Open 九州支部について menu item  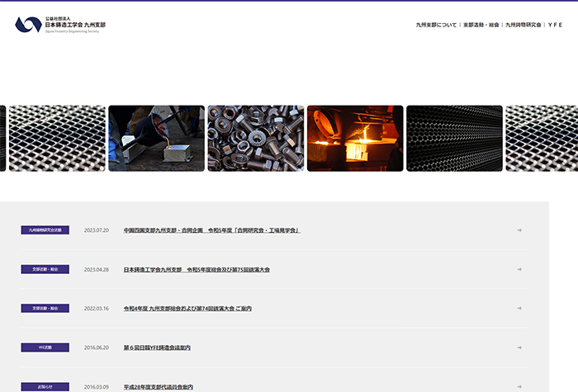click(436, 26)
